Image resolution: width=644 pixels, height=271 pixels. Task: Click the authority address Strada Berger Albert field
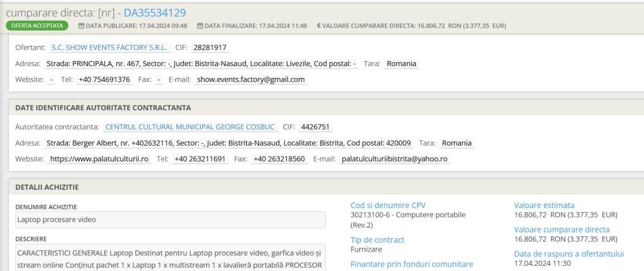pyautogui.click(x=229, y=143)
